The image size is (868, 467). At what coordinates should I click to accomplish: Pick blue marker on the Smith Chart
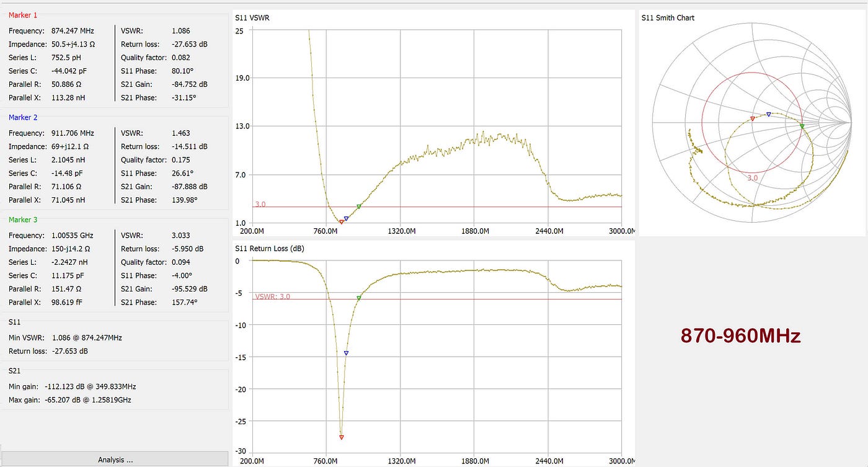point(769,114)
